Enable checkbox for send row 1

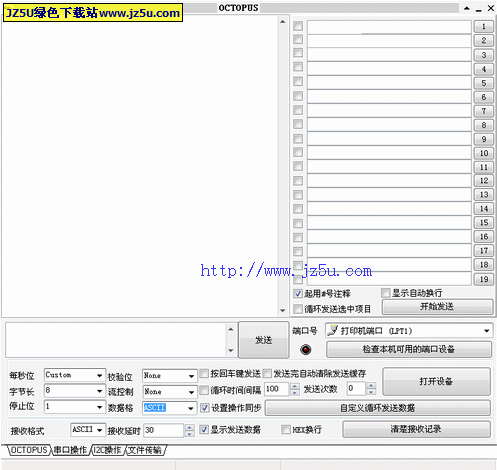pos(298,26)
